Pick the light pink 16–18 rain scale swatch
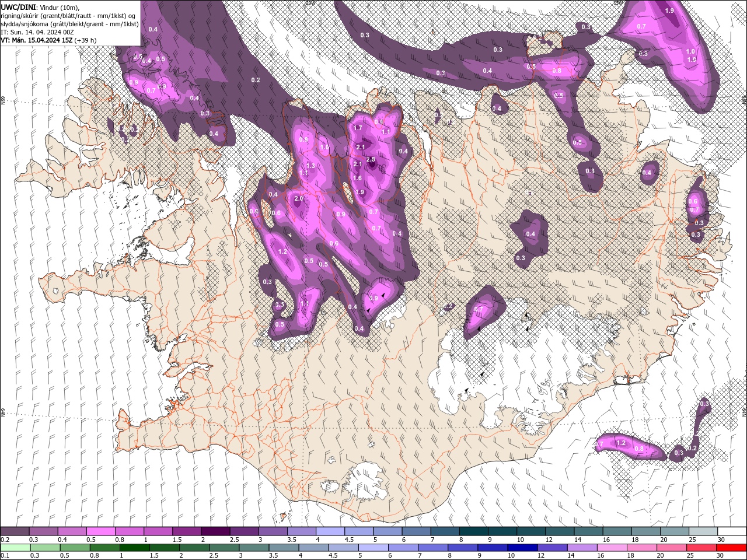 611,548
